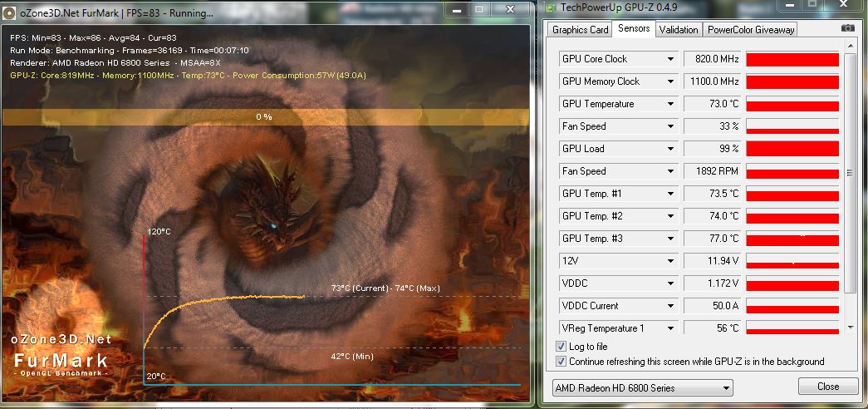Click the Run Mode: Benchmarking line in FurMark
The width and height of the screenshot is (868, 409).
(x=129, y=51)
